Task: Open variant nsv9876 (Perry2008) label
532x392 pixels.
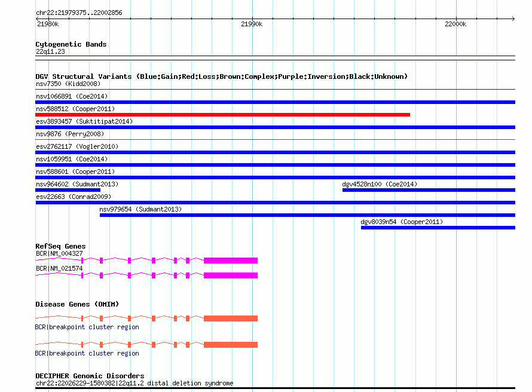Action: (x=70, y=134)
